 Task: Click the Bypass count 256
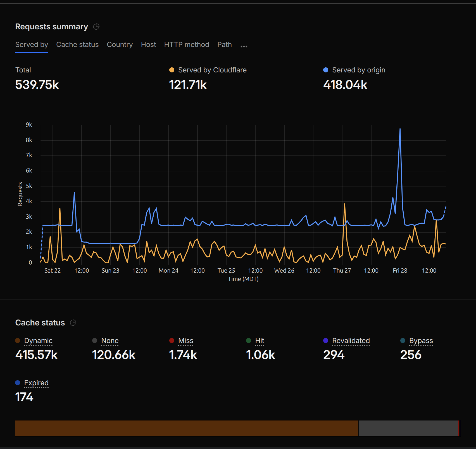[x=411, y=355]
